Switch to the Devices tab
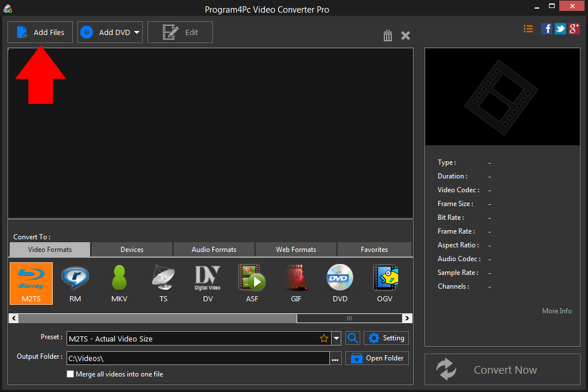 point(131,249)
